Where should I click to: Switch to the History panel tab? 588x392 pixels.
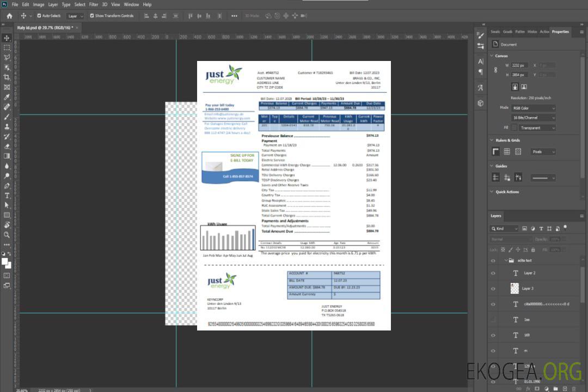[532, 32]
